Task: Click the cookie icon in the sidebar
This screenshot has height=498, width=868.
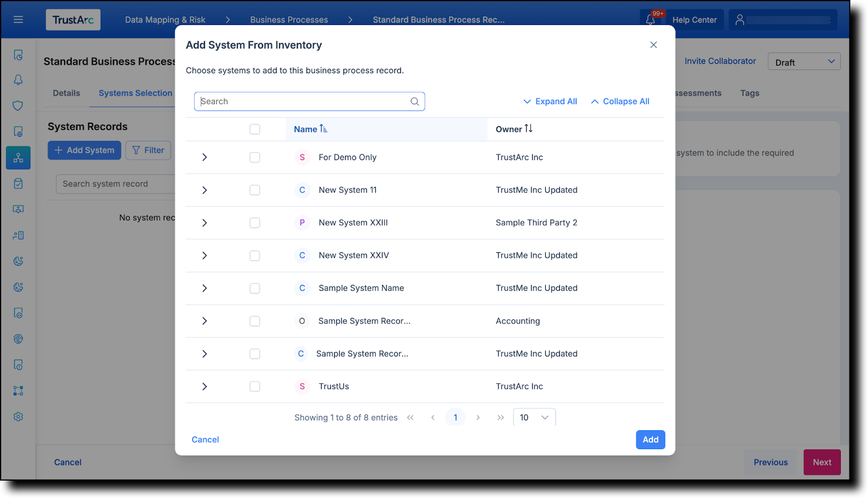Action: tap(18, 261)
